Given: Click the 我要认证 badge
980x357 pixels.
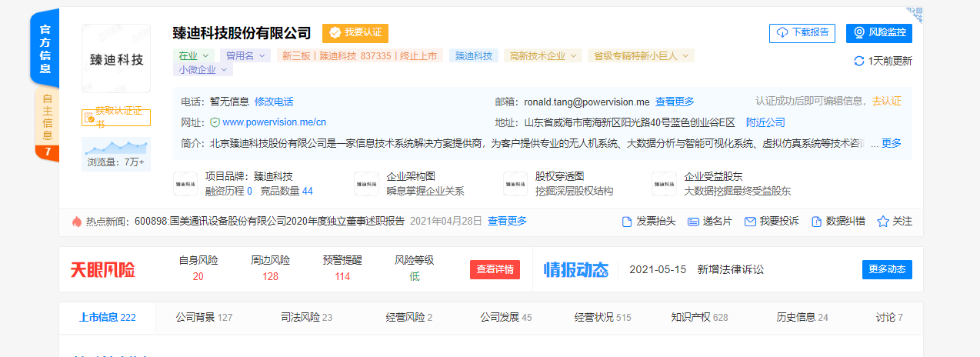Looking at the screenshot, I should 355,32.
